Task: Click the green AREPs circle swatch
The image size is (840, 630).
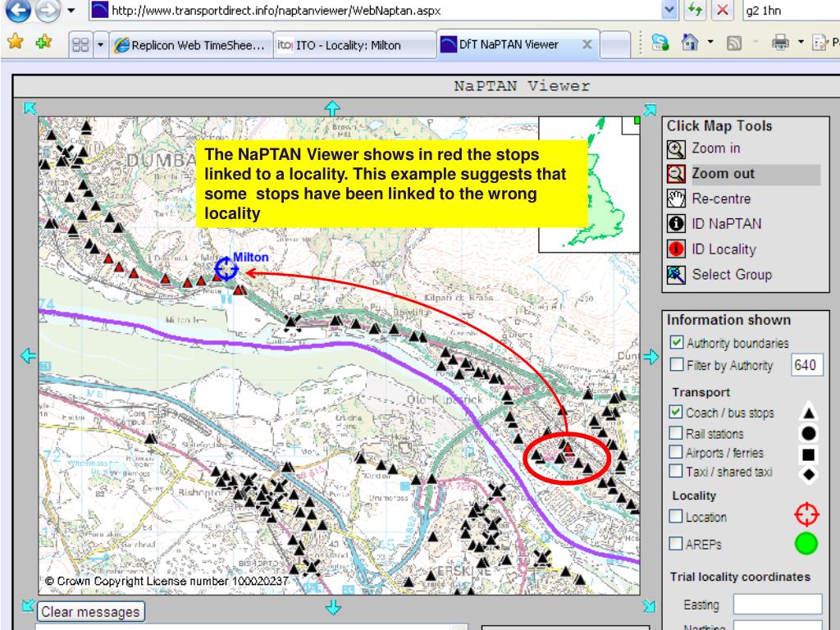Action: pos(806,543)
